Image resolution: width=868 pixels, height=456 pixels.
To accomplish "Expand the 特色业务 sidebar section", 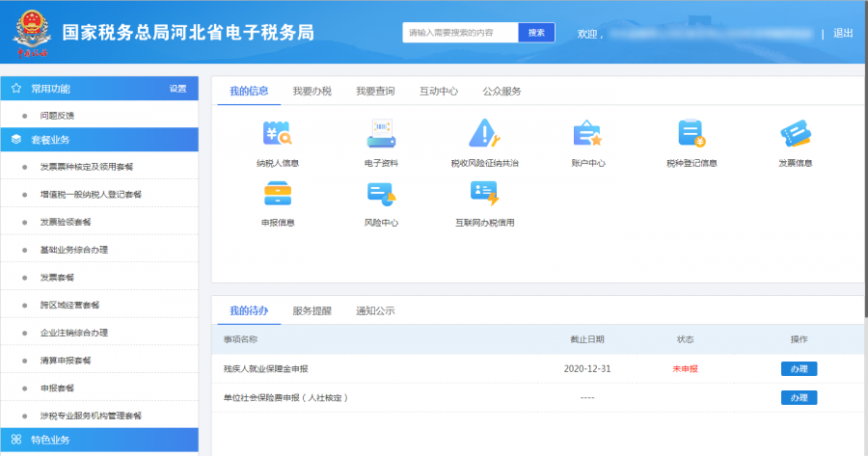I will (x=96, y=440).
